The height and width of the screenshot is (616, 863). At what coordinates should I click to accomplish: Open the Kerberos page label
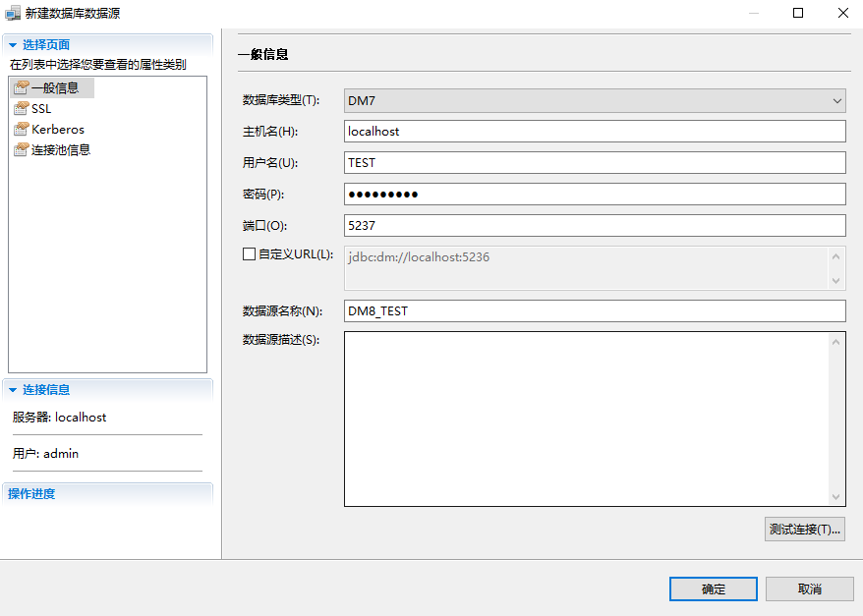tap(58, 130)
